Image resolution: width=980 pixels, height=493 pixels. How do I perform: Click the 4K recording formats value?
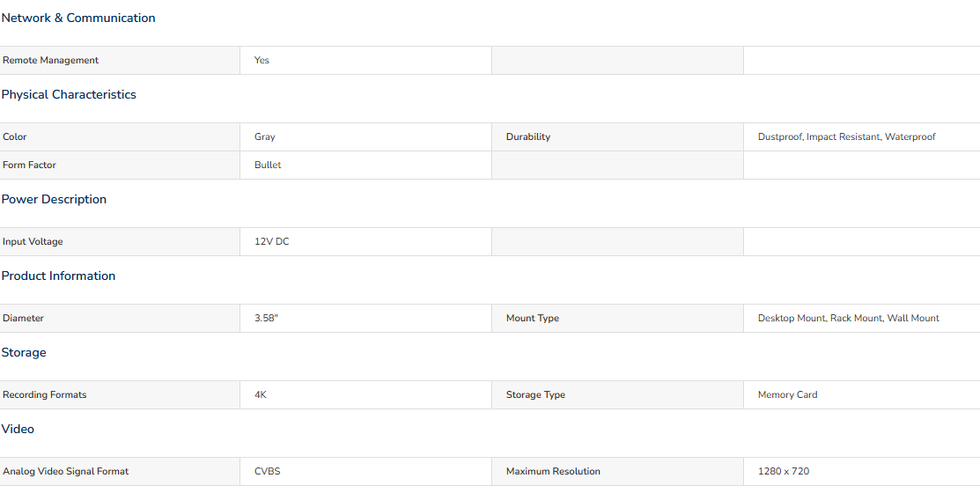(261, 395)
